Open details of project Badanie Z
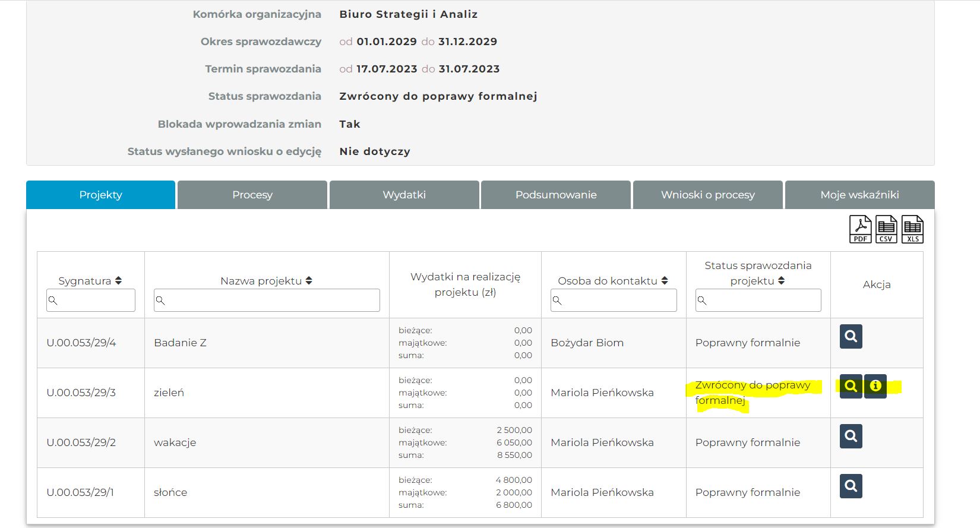 [x=851, y=336]
